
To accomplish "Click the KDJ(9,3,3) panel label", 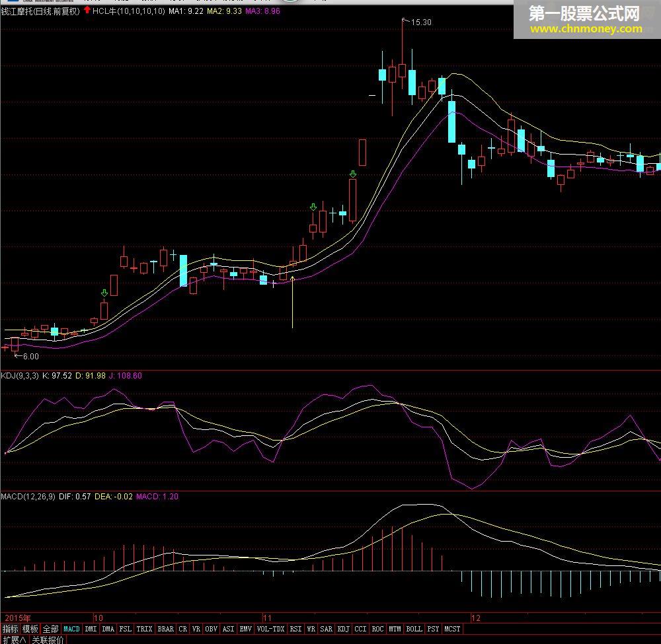I will point(20,375).
